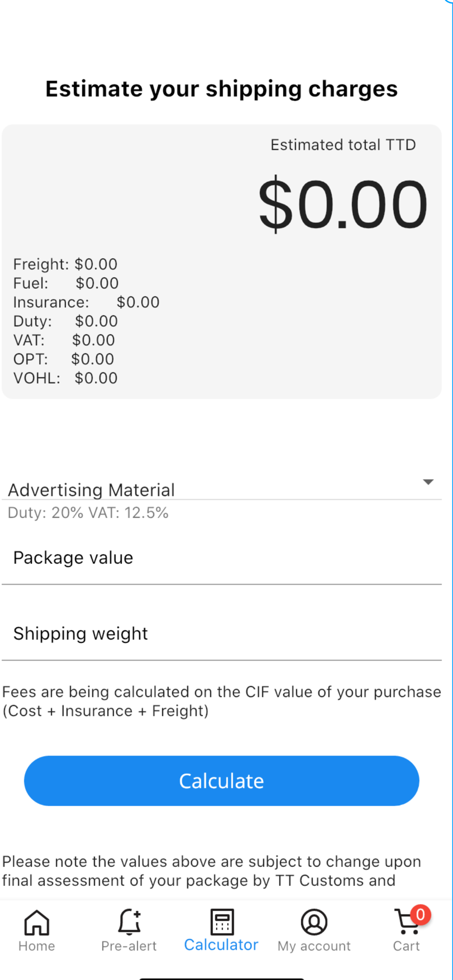Select the Calculator icon in bottom bar
This screenshot has height=980, width=453.
[x=222, y=922]
